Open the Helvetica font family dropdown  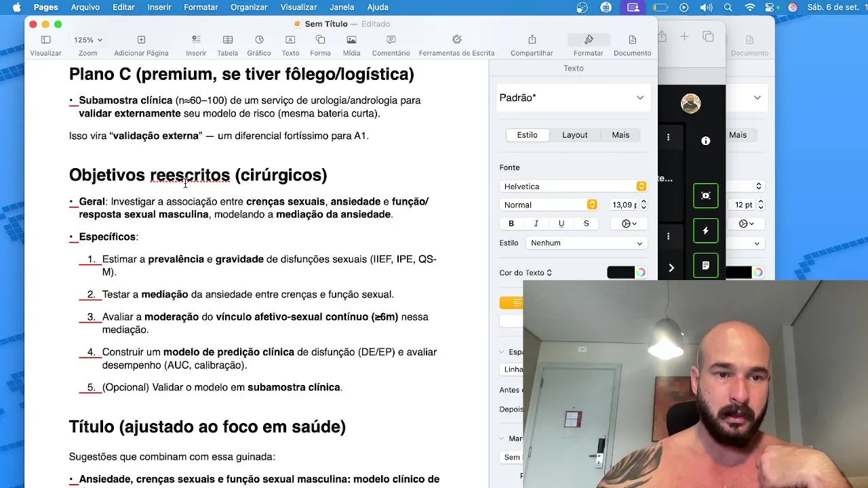[573, 186]
